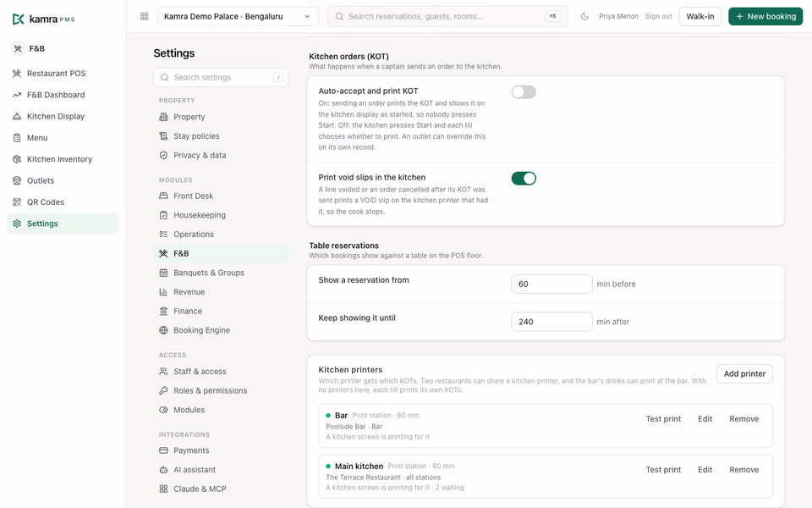Open Claude & MCP integration settings
Screen dimensions: 812x508
coord(221,489)
